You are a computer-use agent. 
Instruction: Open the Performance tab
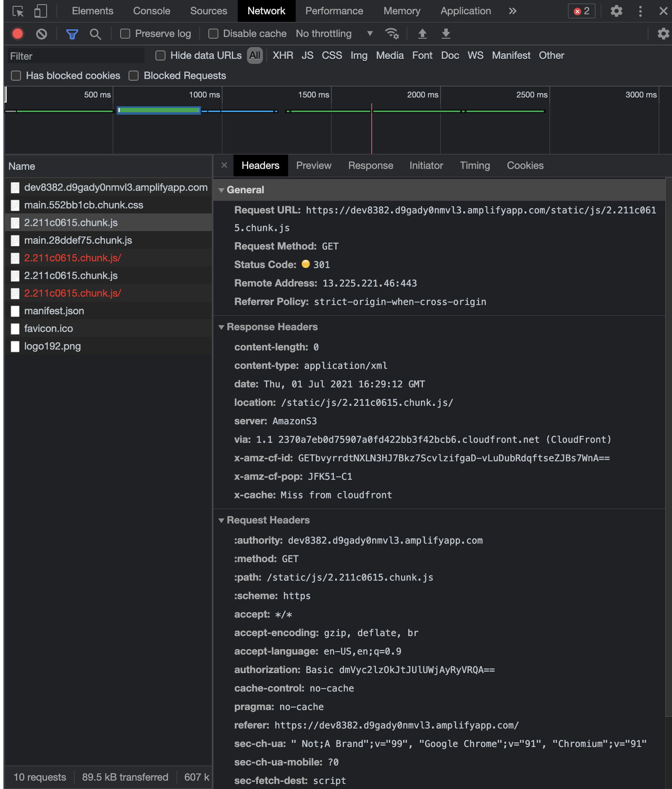click(334, 11)
